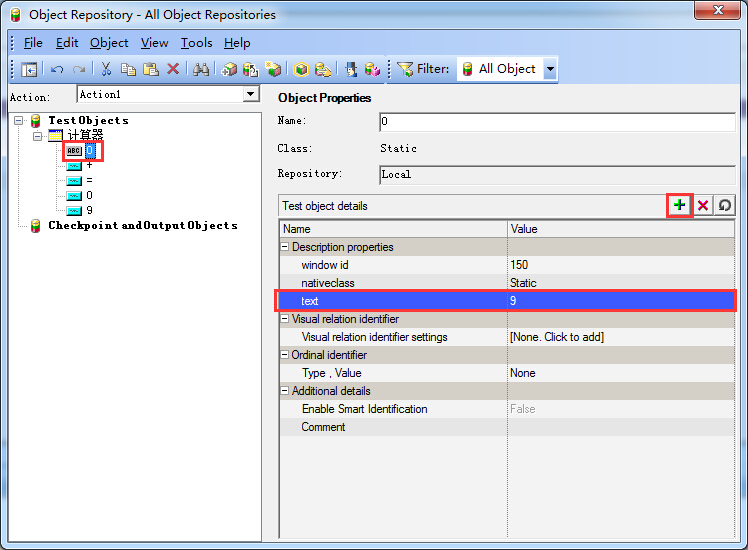Copy the selected object via toolbar
Image resolution: width=748 pixels, height=550 pixels.
(128, 69)
